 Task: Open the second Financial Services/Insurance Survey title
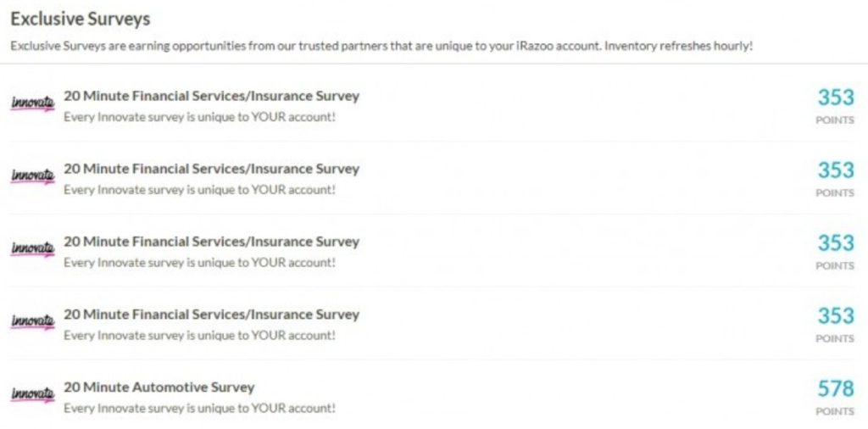(x=211, y=169)
